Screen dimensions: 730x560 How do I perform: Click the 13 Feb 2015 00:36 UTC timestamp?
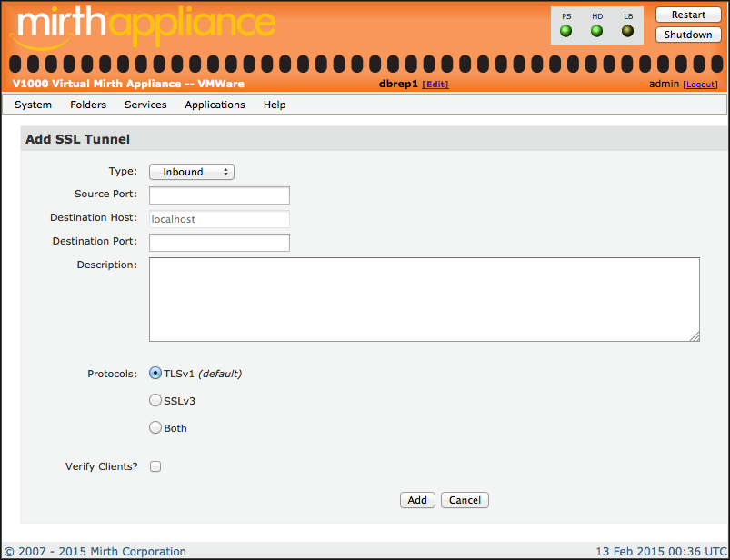662,552
